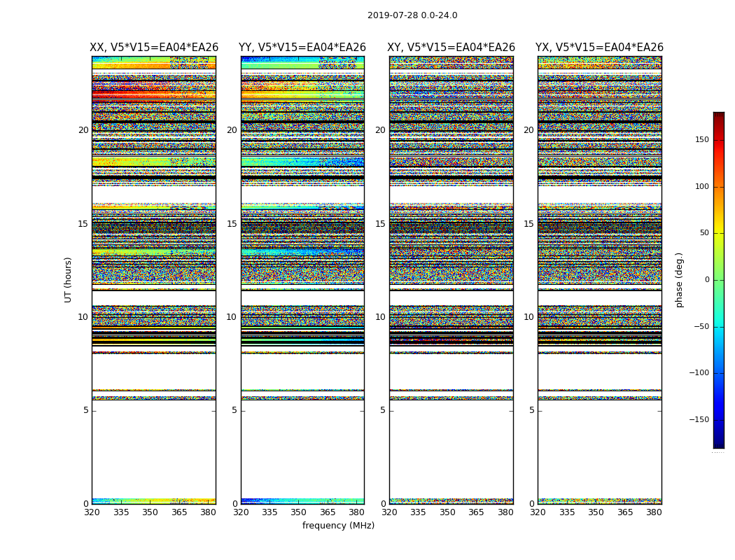Click the 335 MHz tick under XY panel
The width and height of the screenshot is (735, 560).
(x=418, y=512)
